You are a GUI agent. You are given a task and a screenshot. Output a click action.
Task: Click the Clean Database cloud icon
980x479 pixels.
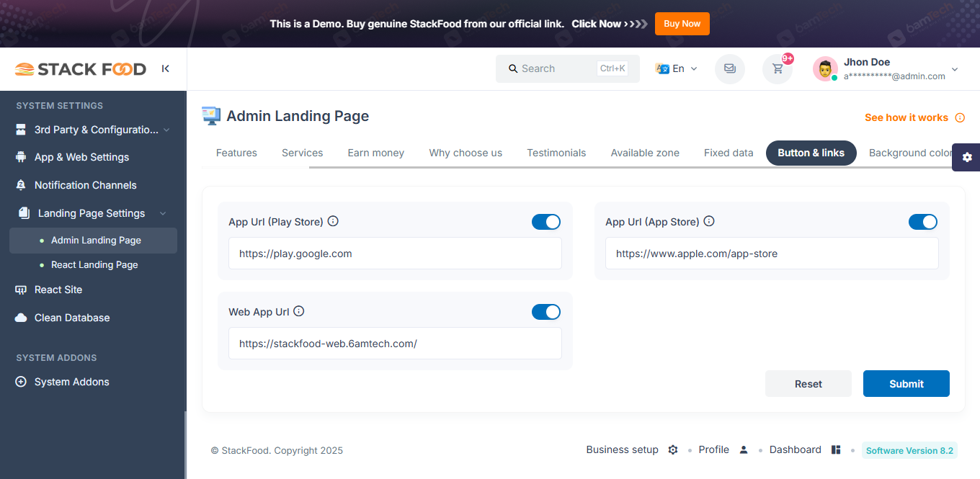tap(21, 318)
